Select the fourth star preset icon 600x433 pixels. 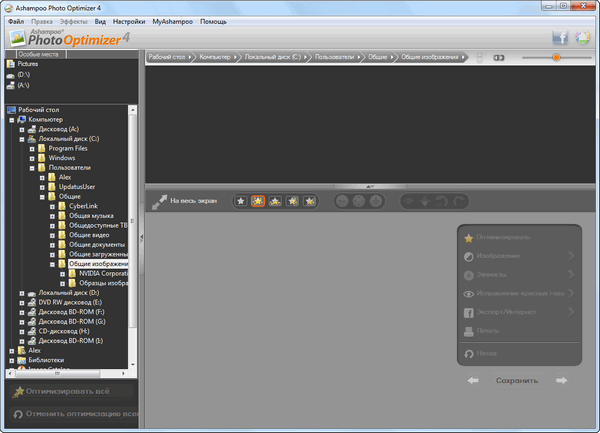click(x=293, y=201)
